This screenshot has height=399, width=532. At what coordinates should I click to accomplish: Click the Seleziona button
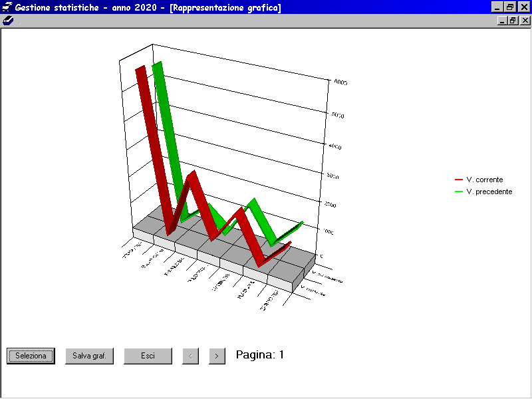[x=31, y=356]
